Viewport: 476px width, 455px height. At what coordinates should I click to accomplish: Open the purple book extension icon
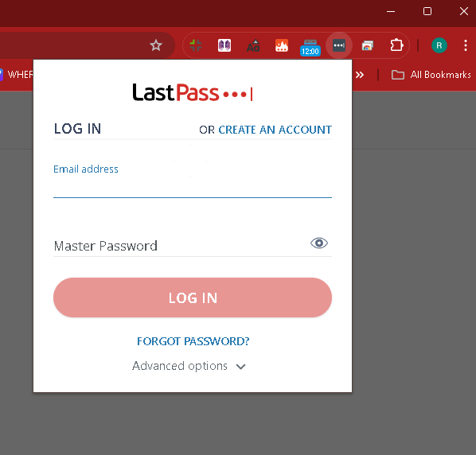coord(224,45)
